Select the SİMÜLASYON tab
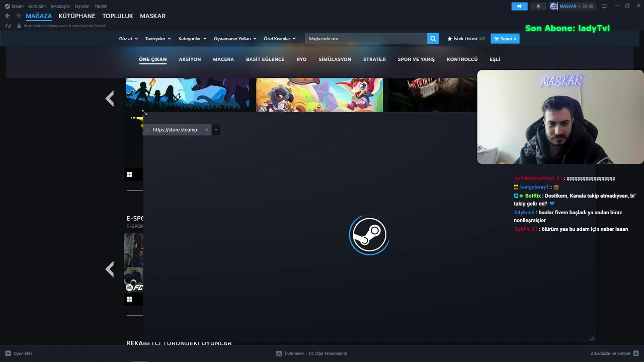 (335, 59)
